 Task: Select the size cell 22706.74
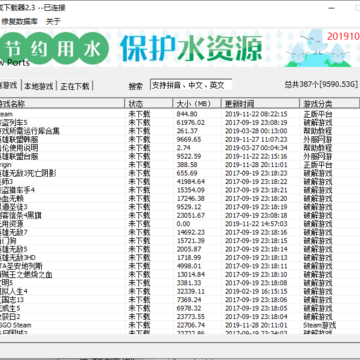190,325
